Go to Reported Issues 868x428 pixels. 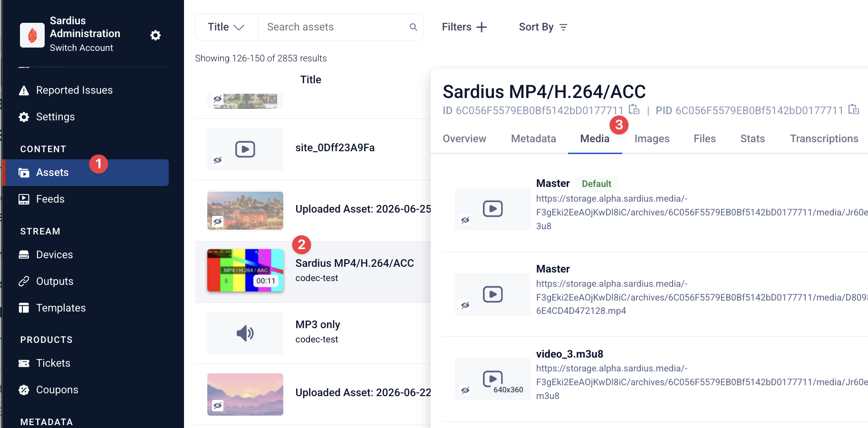86,90
